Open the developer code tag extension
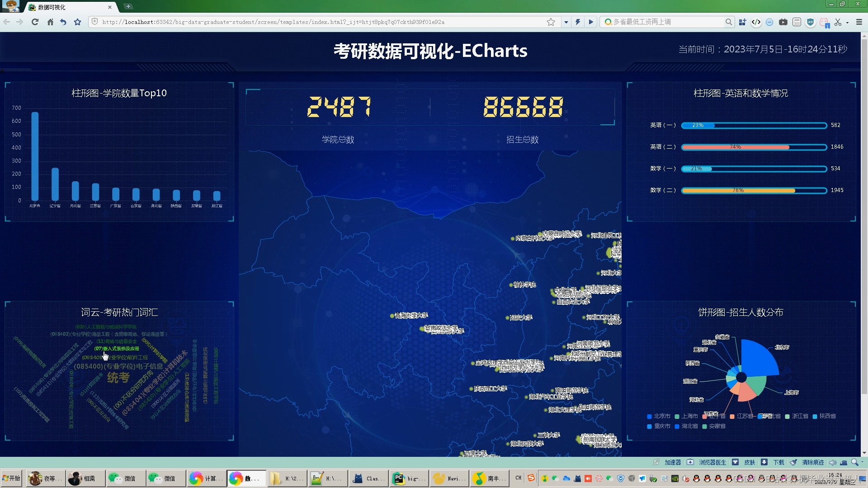The width and height of the screenshot is (868, 488). point(756,22)
